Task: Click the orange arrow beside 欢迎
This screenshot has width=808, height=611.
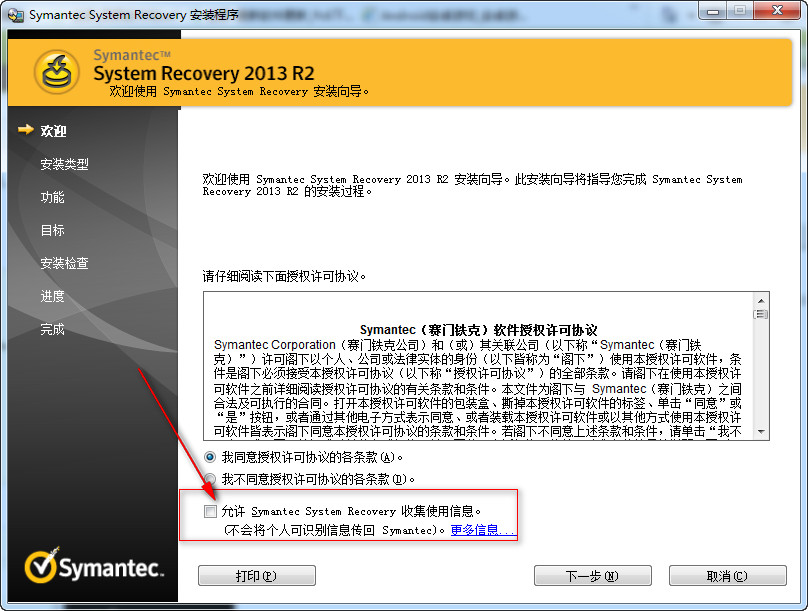Action: (x=26, y=129)
